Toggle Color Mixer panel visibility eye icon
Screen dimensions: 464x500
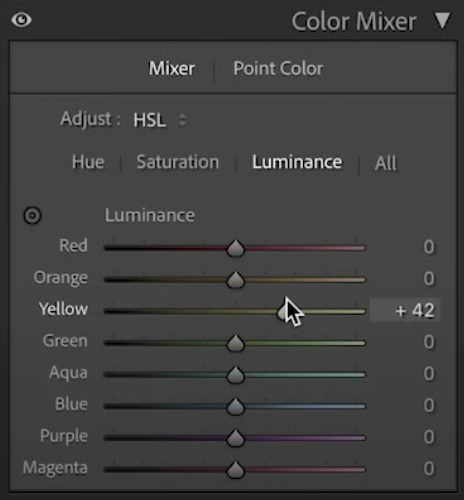(21, 20)
